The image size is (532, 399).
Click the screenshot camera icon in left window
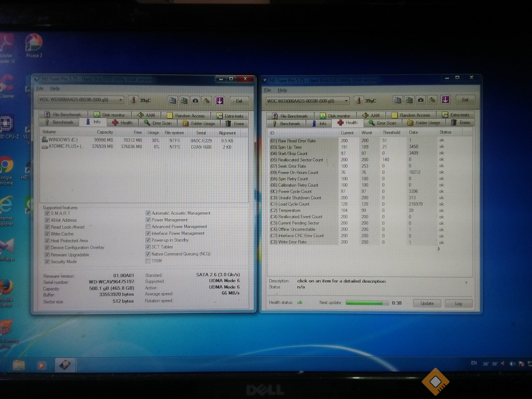point(196,100)
